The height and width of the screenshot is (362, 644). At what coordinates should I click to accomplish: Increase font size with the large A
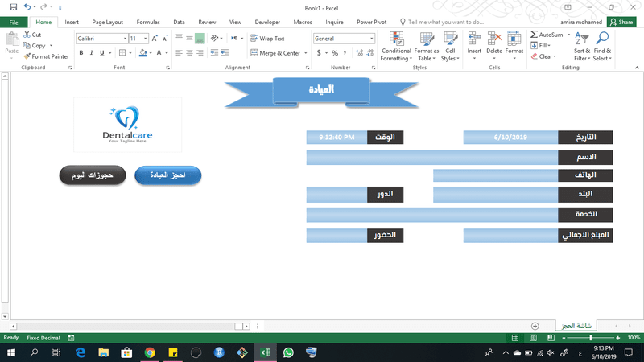coord(155,39)
